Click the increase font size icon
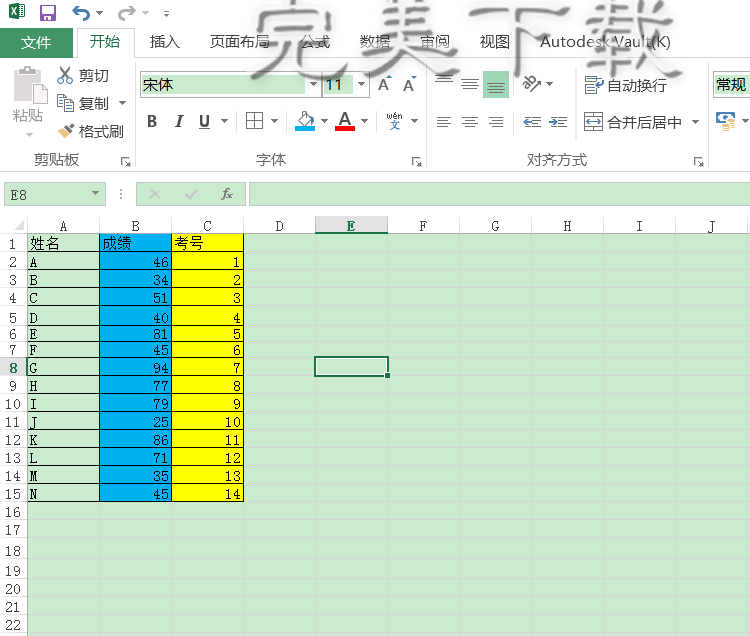Screen dimensions: 750x636 384,84
